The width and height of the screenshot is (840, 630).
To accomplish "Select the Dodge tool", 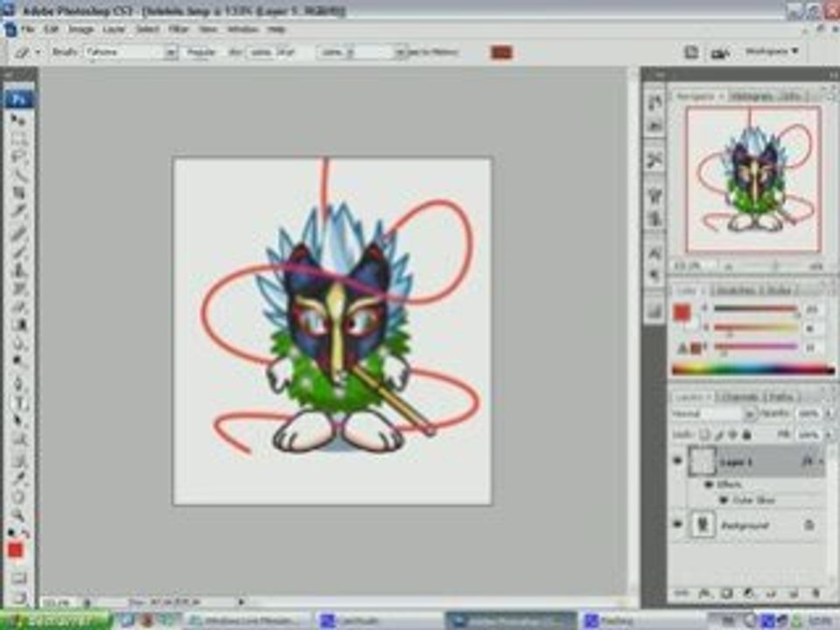I will (x=18, y=360).
